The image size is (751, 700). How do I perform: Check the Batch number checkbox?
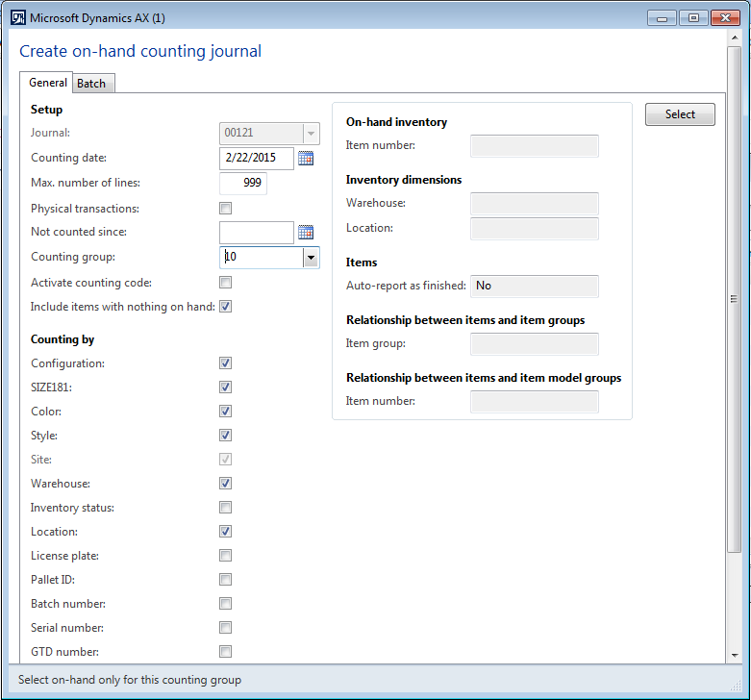(225, 603)
